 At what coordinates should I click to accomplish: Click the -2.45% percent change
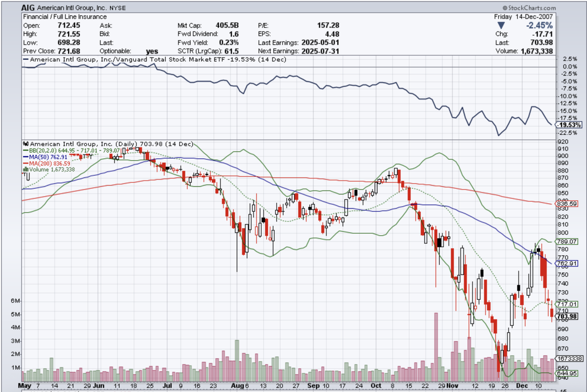pyautogui.click(x=539, y=25)
